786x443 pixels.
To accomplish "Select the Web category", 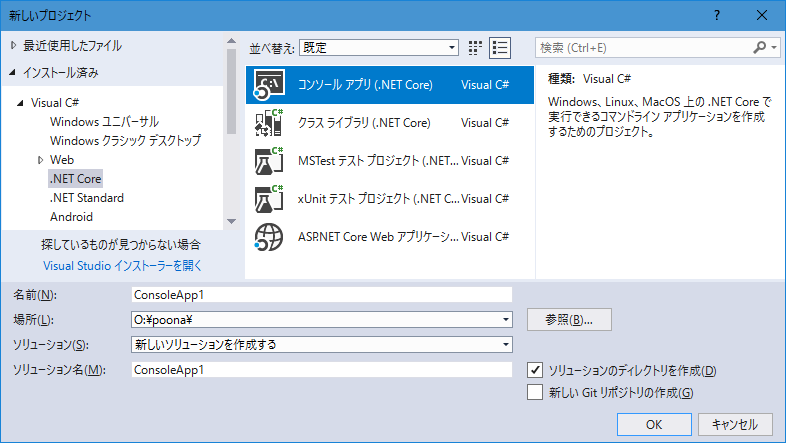I will tap(62, 160).
